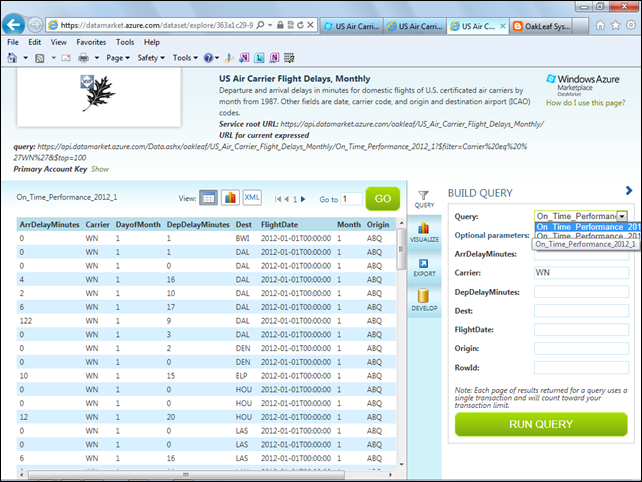Click the Windows Azure Marketplace logo

click(583, 84)
